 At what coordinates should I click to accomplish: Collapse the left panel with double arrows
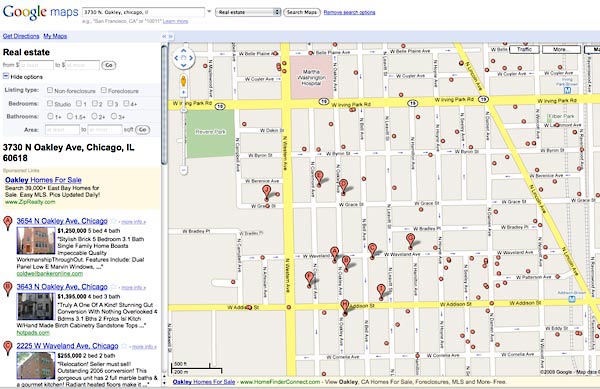click(x=164, y=36)
